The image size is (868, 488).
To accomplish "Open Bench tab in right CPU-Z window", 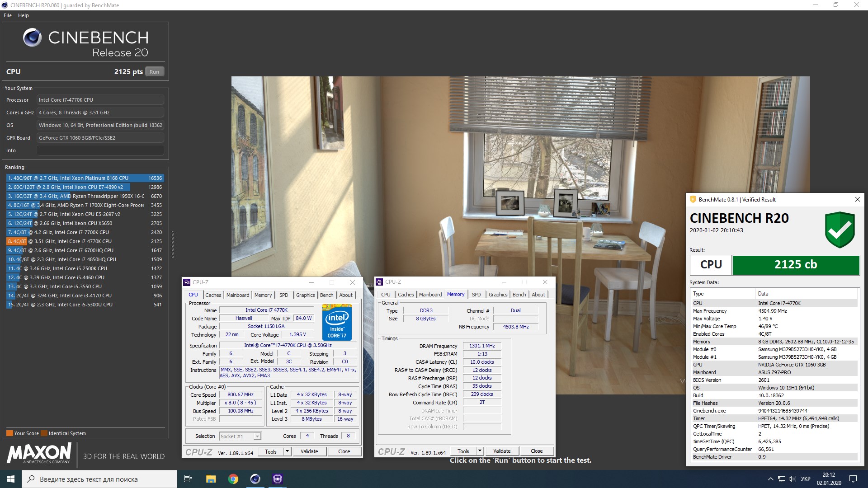I will pos(519,295).
